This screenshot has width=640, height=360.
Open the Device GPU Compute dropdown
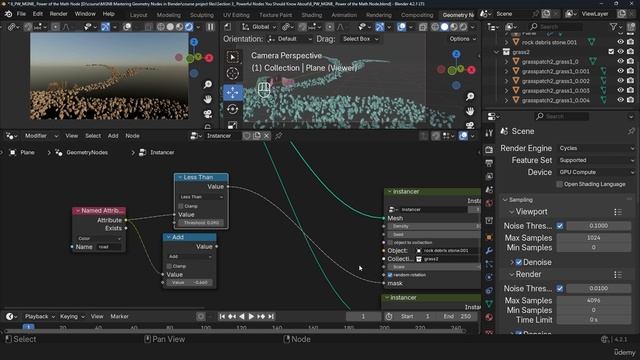tap(596, 172)
